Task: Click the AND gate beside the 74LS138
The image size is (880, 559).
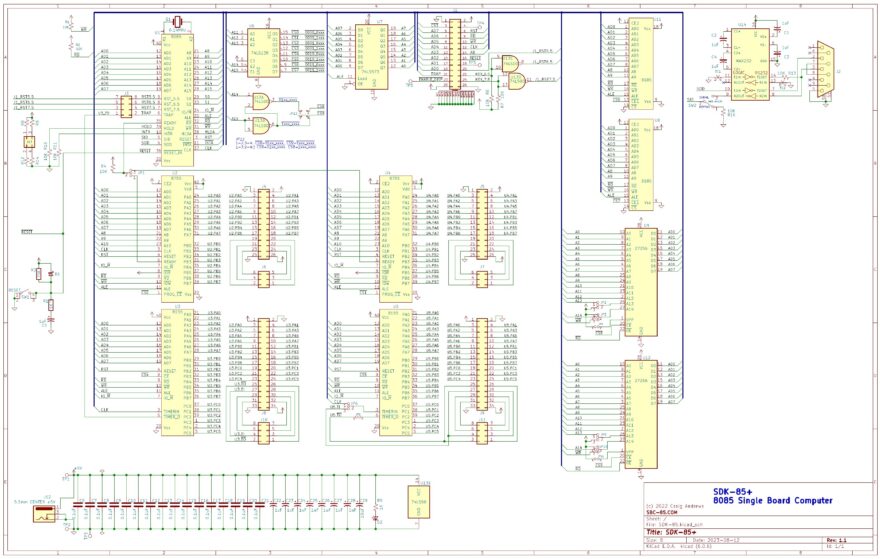Action: coord(262,100)
